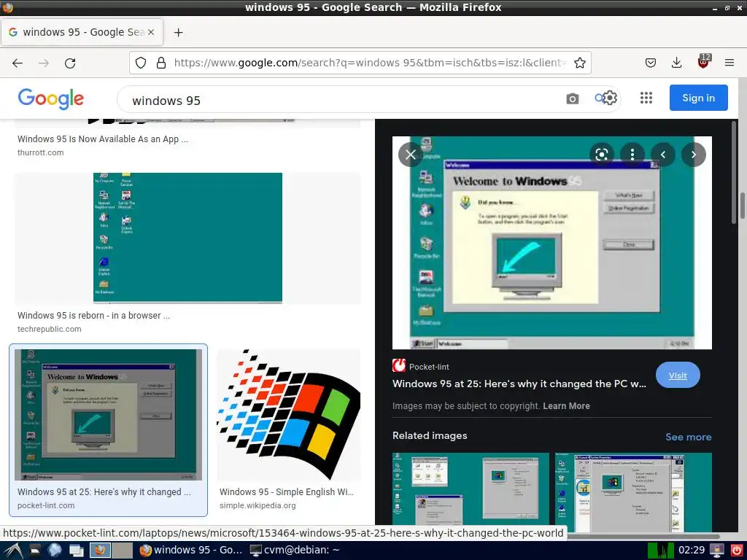The width and height of the screenshot is (747, 560).
Task: Select the Firefox taskbar window entry
Action: pyautogui.click(x=192, y=550)
